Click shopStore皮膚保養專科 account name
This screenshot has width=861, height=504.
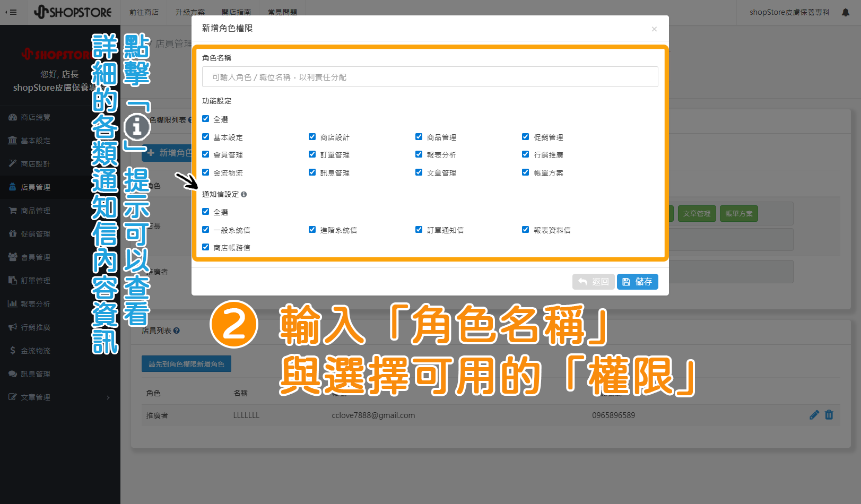(789, 12)
